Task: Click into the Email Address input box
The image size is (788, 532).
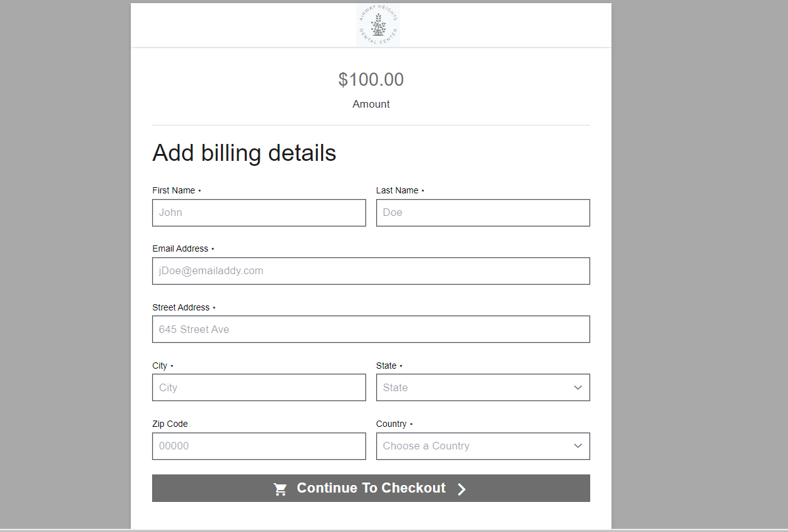Action: pos(371,271)
